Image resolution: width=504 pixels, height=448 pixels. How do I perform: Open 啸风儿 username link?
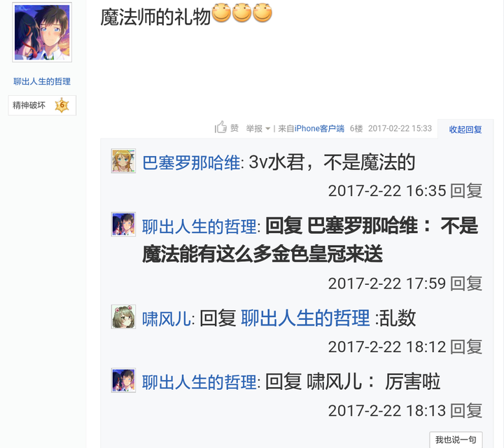click(167, 318)
